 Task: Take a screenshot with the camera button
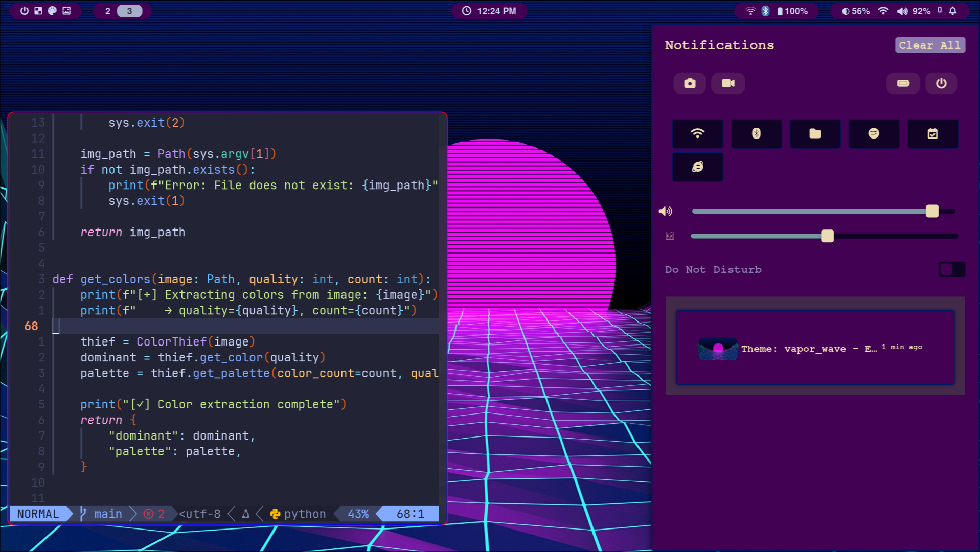pos(690,83)
